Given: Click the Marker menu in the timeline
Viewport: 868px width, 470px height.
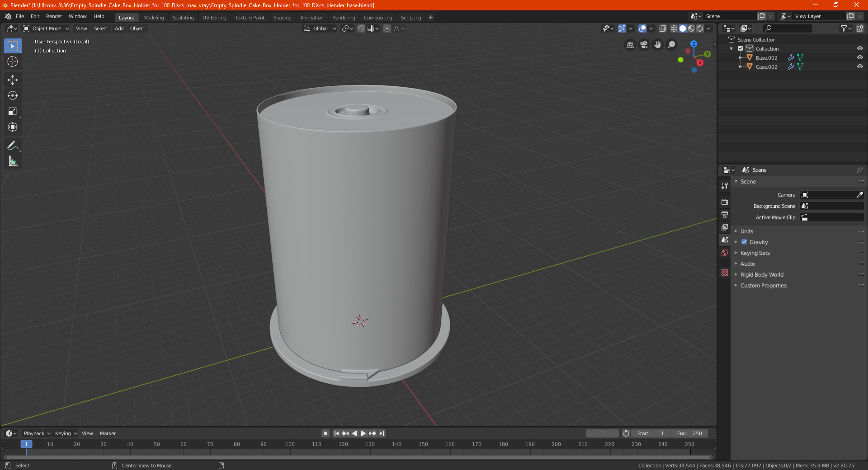Looking at the screenshot, I should tap(108, 433).
